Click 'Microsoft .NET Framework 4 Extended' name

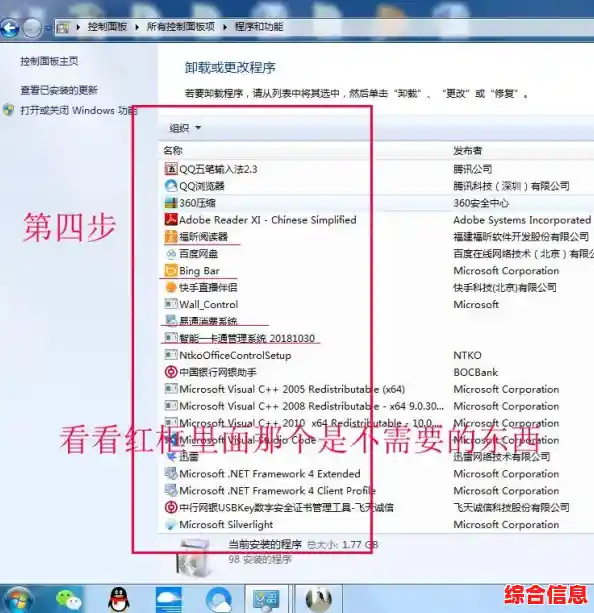[x=270, y=473]
